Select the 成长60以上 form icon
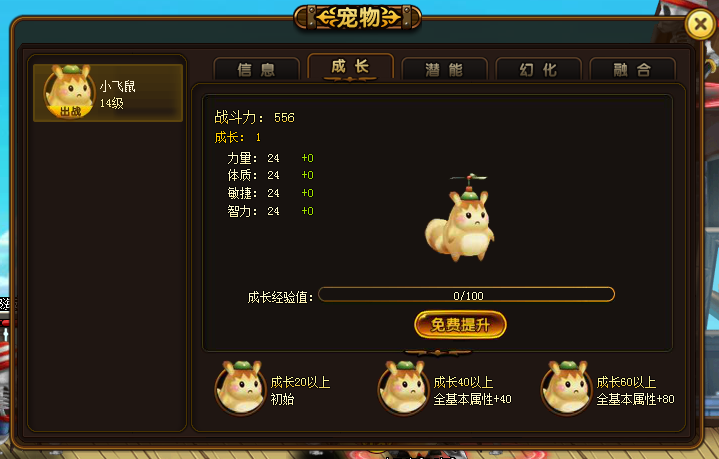The width and height of the screenshot is (719, 459). coord(566,388)
